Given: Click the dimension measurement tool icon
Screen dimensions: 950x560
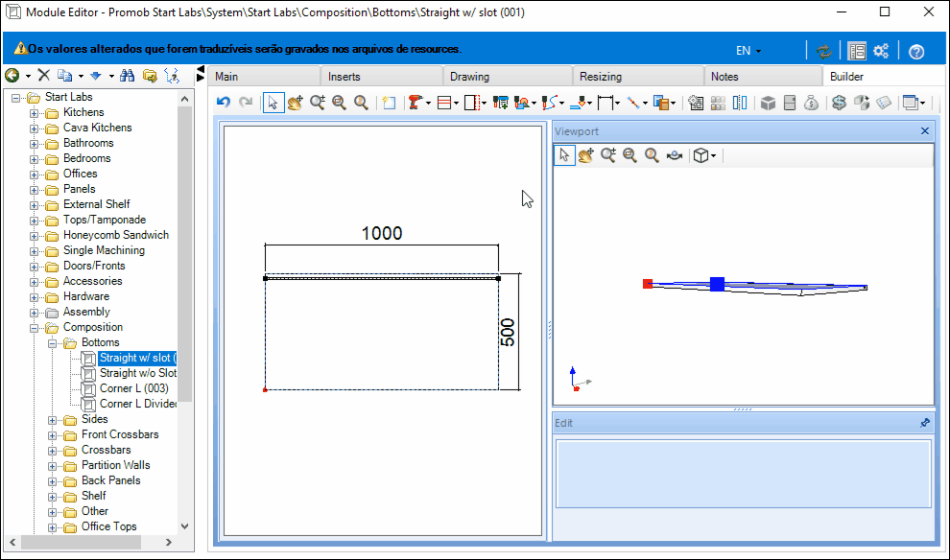Looking at the screenshot, I should tap(606, 103).
